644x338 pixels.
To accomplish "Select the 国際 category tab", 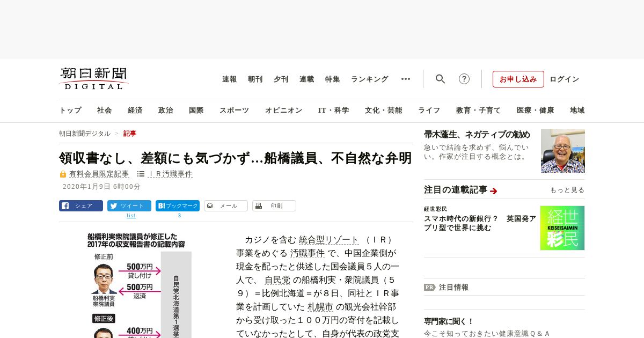I will pyautogui.click(x=196, y=110).
